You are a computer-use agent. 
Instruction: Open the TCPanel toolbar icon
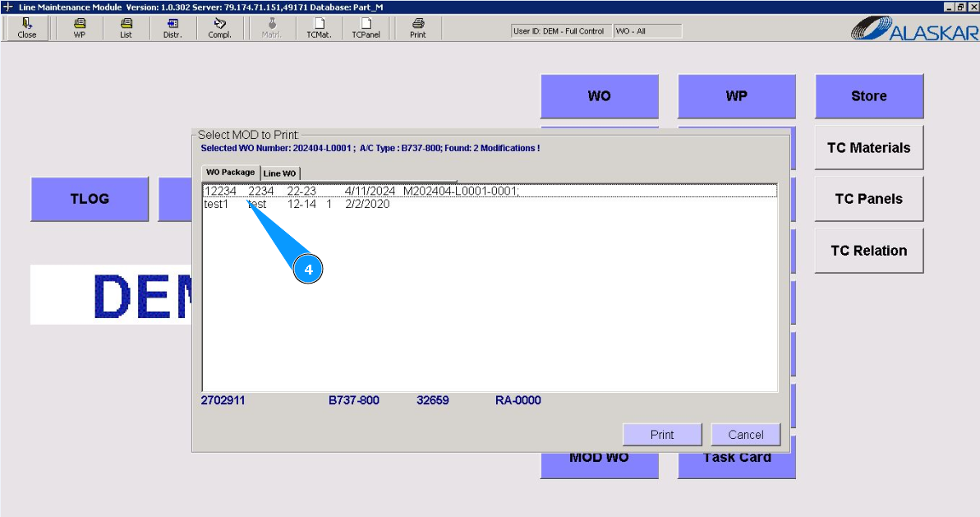tap(366, 28)
